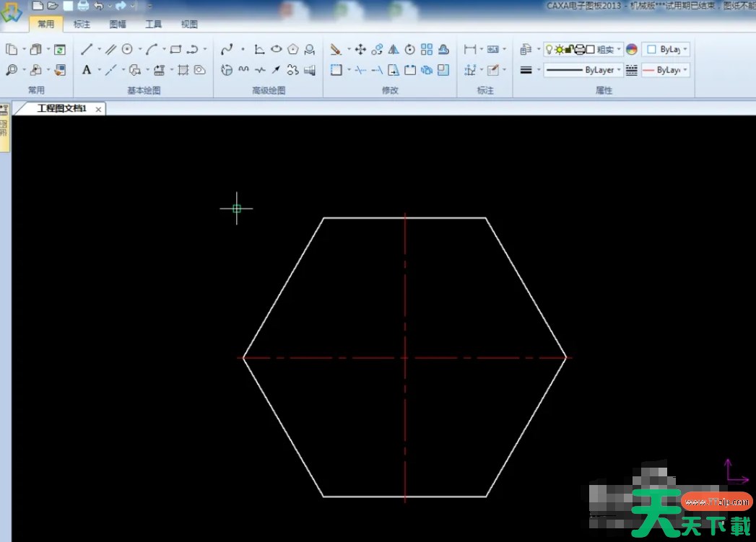The width and height of the screenshot is (756, 542).
Task: Toggle the layer print icon
Action: tap(579, 49)
